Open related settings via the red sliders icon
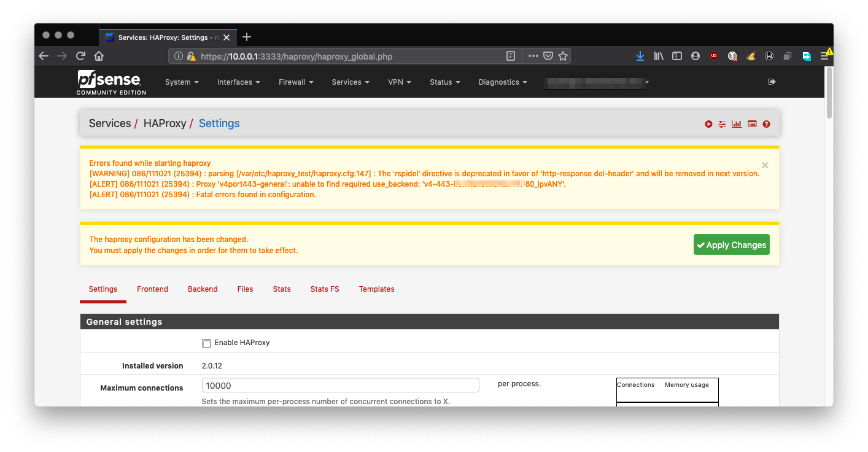This screenshot has width=868, height=452. tap(722, 124)
